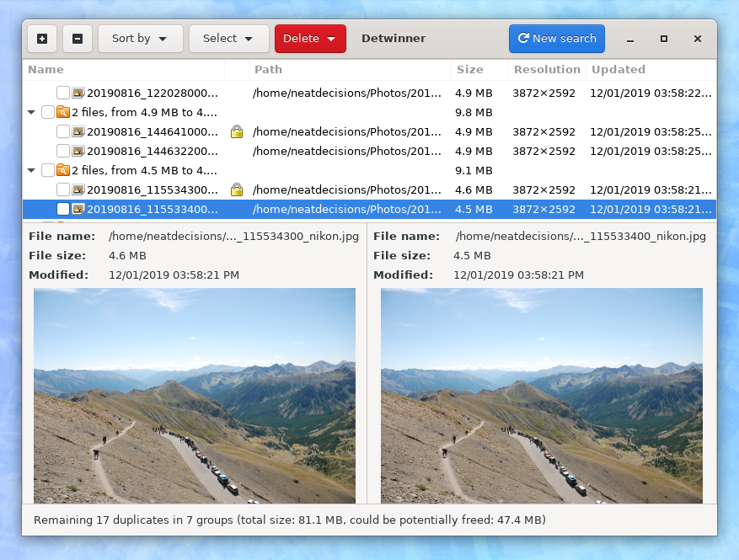Click the left preview image thumbnail

195,396
